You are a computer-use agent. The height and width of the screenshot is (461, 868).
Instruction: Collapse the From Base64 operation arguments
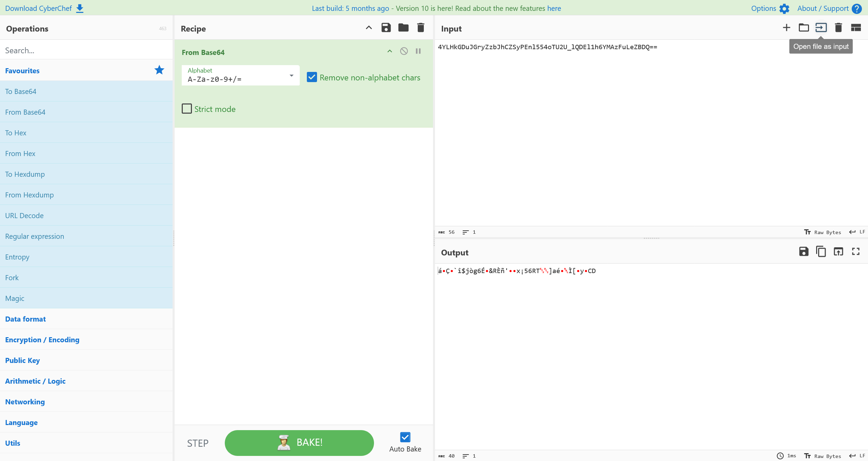[390, 51]
